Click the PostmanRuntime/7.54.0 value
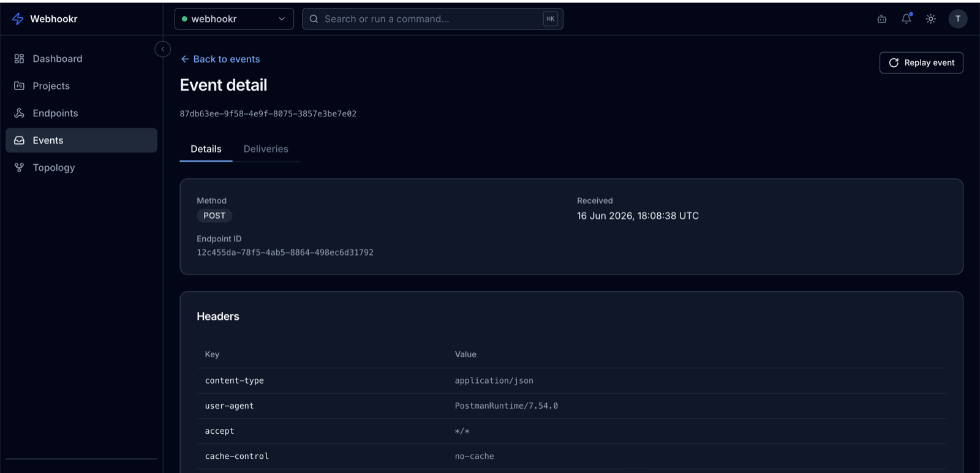This screenshot has width=980, height=473. tap(506, 406)
